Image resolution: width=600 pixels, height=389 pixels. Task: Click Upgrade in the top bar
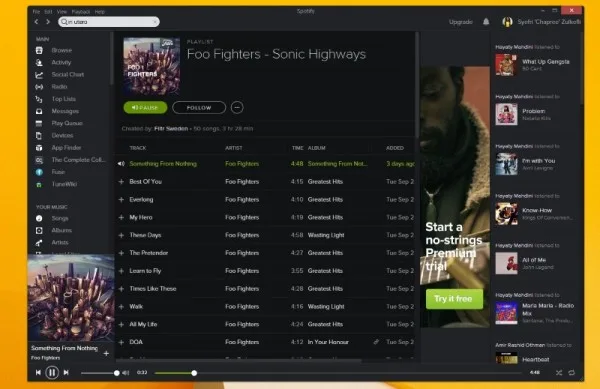[461, 22]
